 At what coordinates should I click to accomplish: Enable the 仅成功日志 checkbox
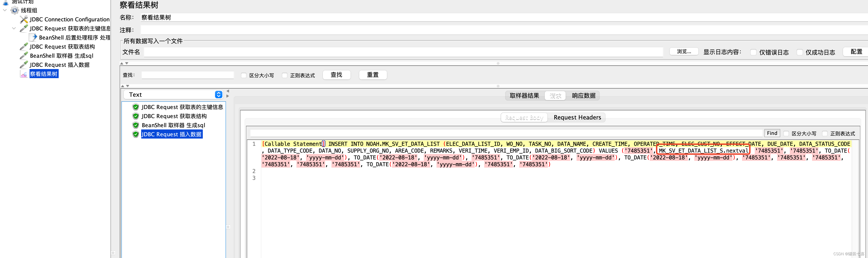(800, 52)
